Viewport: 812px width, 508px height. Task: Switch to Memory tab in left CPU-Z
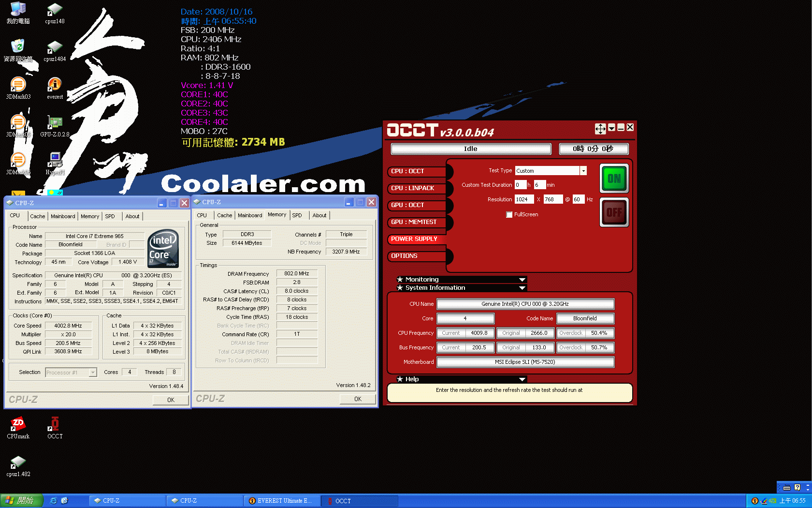90,216
